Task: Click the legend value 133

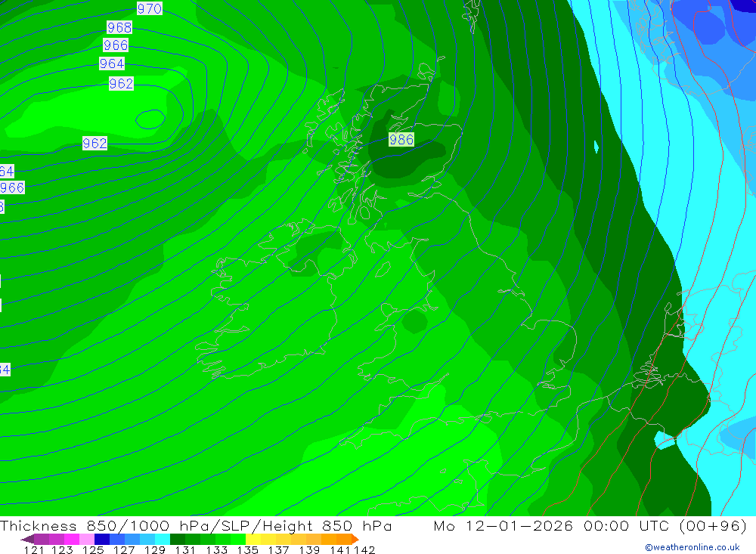Action: click(216, 550)
